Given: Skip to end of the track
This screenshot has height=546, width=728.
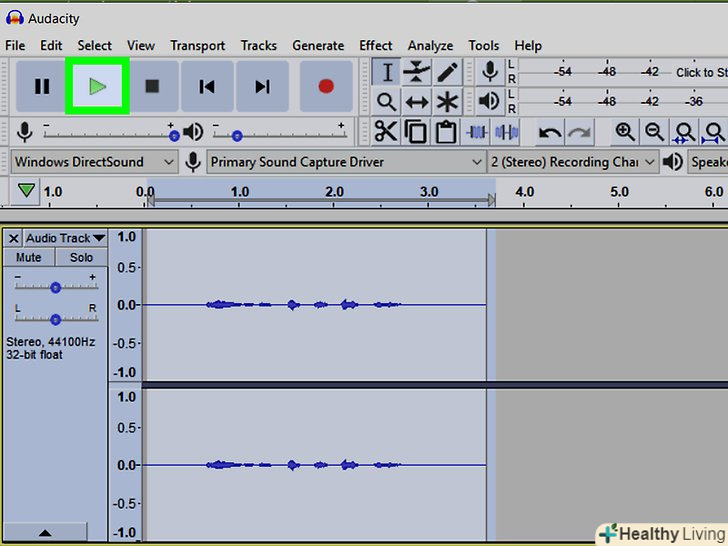Looking at the screenshot, I should [x=262, y=86].
